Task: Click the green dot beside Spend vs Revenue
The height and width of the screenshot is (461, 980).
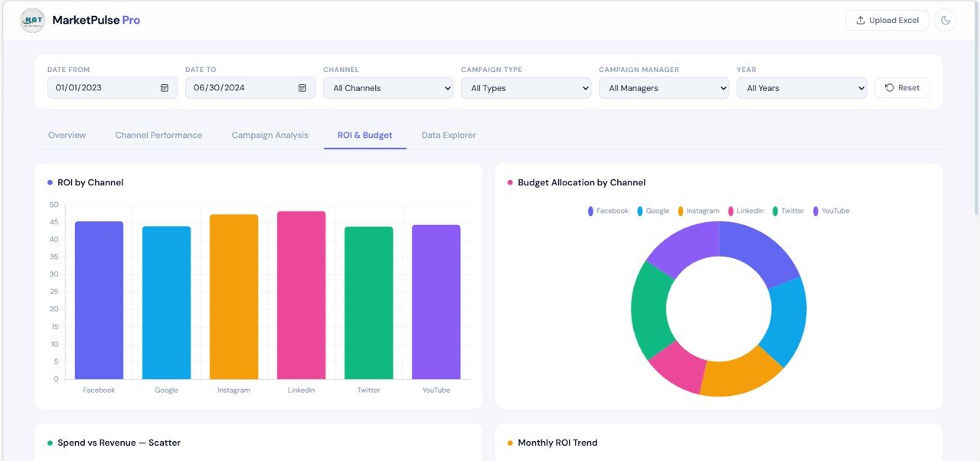Action: [x=50, y=443]
